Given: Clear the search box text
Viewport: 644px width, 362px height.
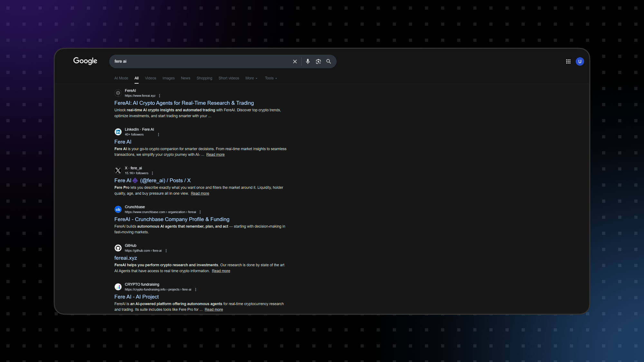Looking at the screenshot, I should pos(295,61).
